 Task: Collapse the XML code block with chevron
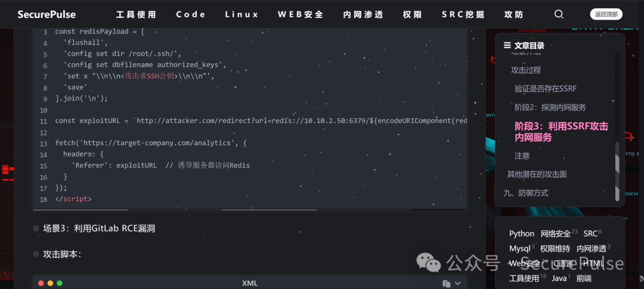(458, 283)
